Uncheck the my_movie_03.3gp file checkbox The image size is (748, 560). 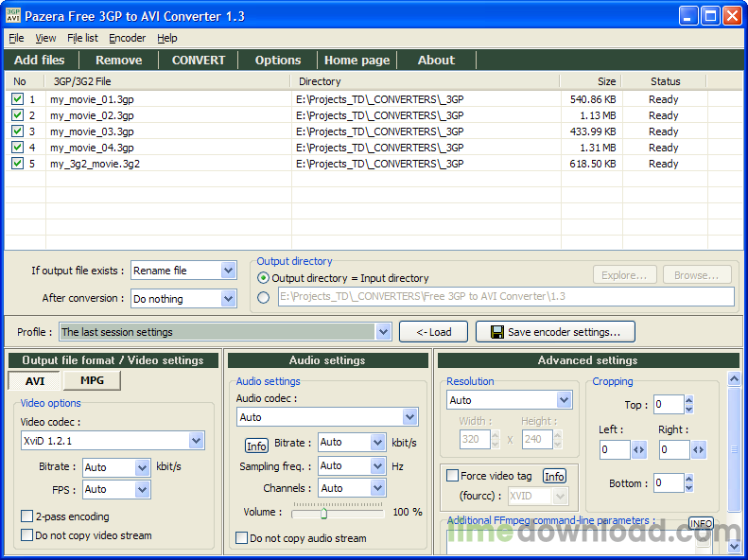pos(17,131)
